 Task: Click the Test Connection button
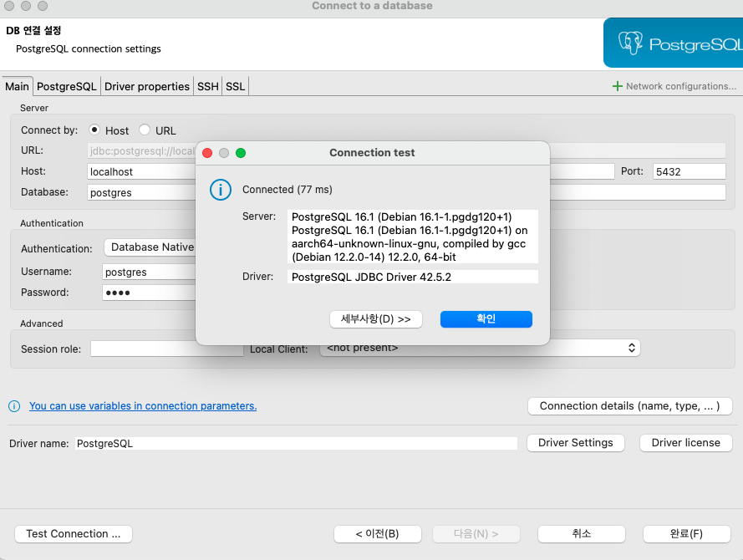click(74, 534)
